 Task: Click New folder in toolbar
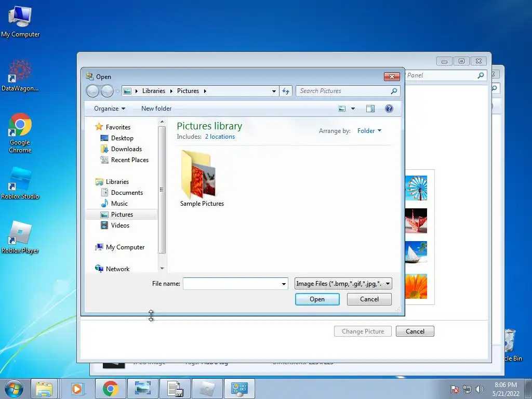(156, 109)
